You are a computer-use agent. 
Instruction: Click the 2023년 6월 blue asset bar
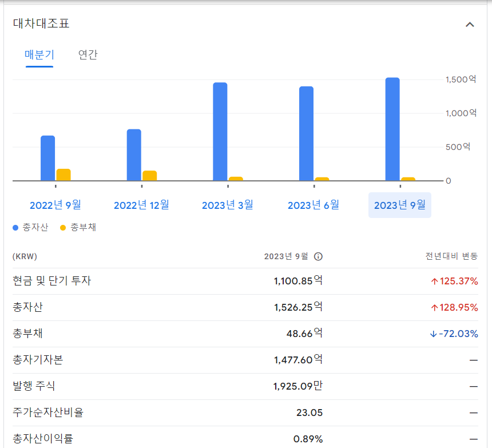pos(306,133)
